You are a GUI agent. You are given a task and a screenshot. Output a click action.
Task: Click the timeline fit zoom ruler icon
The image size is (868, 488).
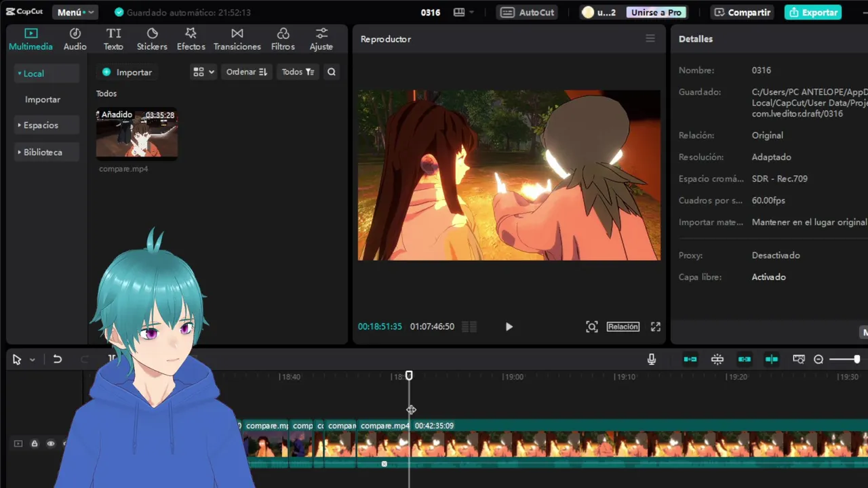799,359
